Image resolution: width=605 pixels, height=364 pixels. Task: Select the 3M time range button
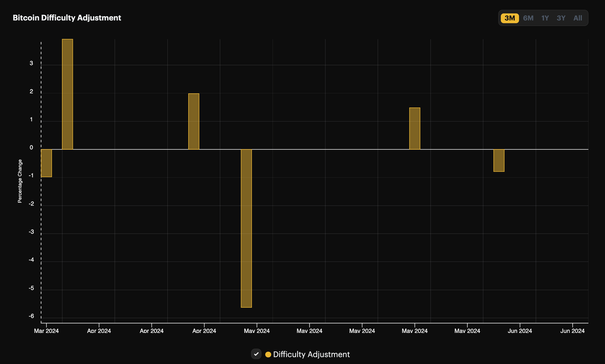click(509, 18)
